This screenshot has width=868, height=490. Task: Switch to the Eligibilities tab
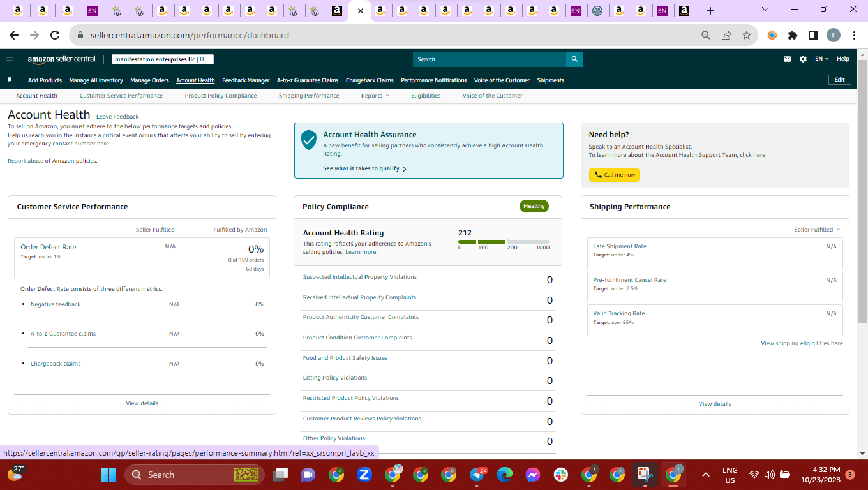pos(426,96)
